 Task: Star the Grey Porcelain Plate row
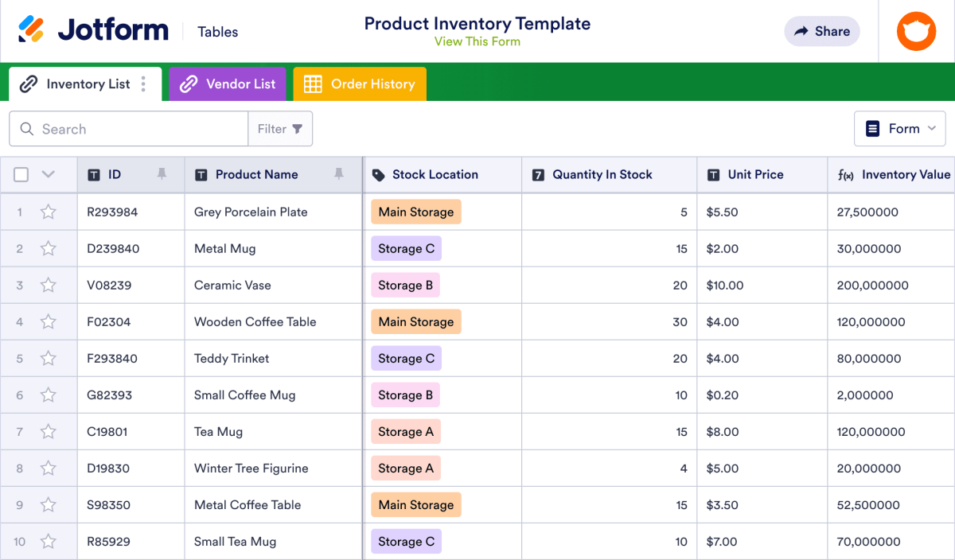coord(49,212)
